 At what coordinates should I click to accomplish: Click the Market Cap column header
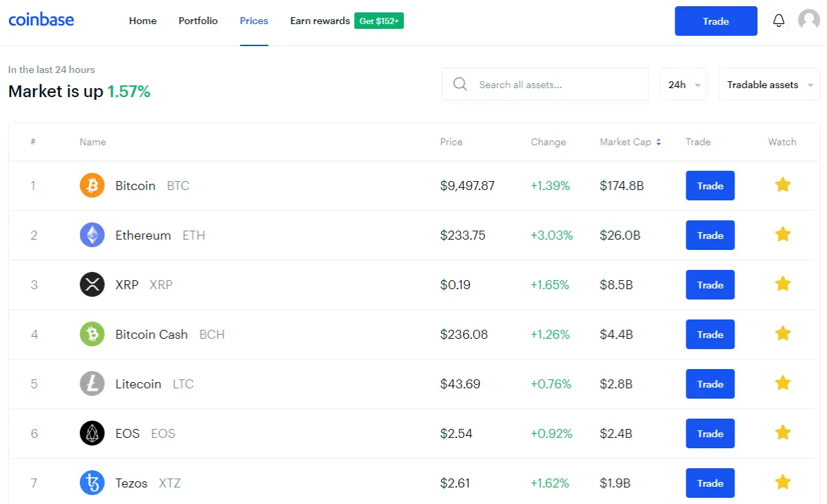[625, 142]
